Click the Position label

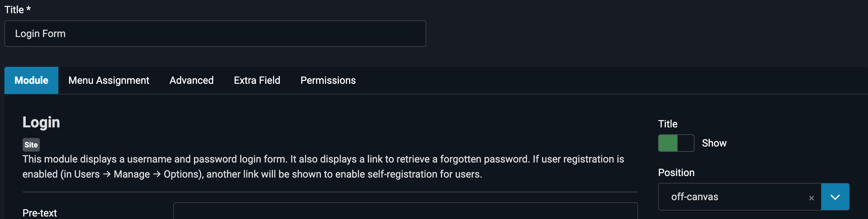676,173
